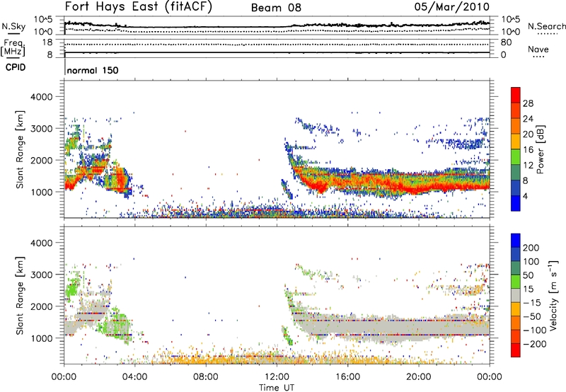
Task: Click the "50" Velocity colorbar label
Action: (528, 275)
